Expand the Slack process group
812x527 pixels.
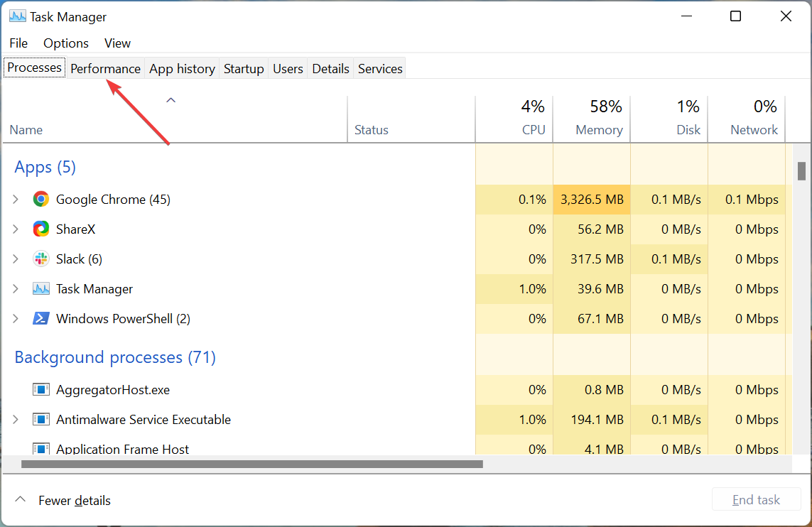tap(16, 259)
